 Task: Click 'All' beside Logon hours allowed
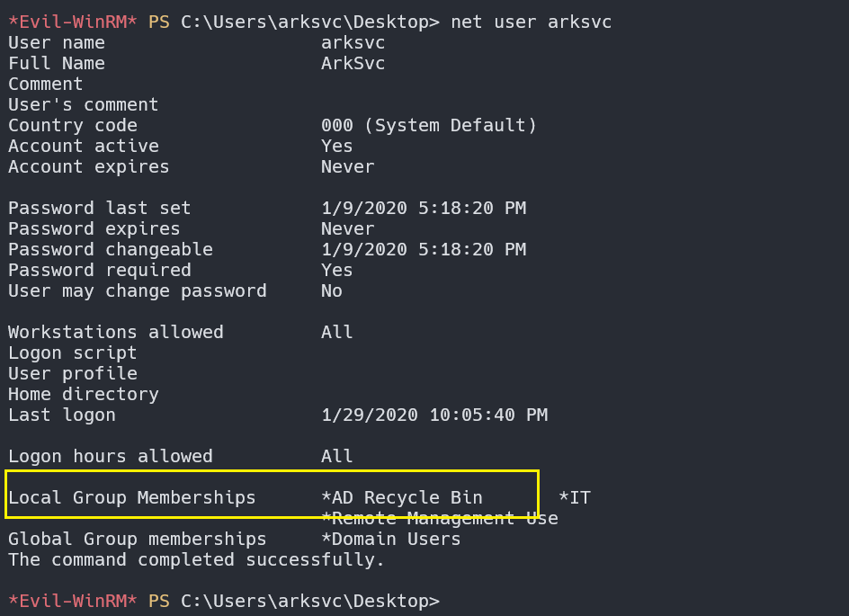(x=336, y=457)
